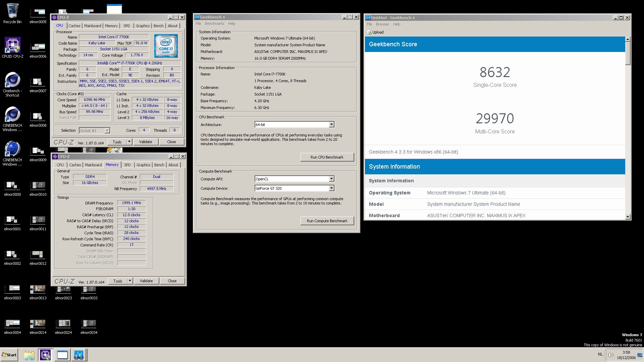Click the scroll down arrow in Geekbench results
The image size is (644, 362).
coord(628,217)
